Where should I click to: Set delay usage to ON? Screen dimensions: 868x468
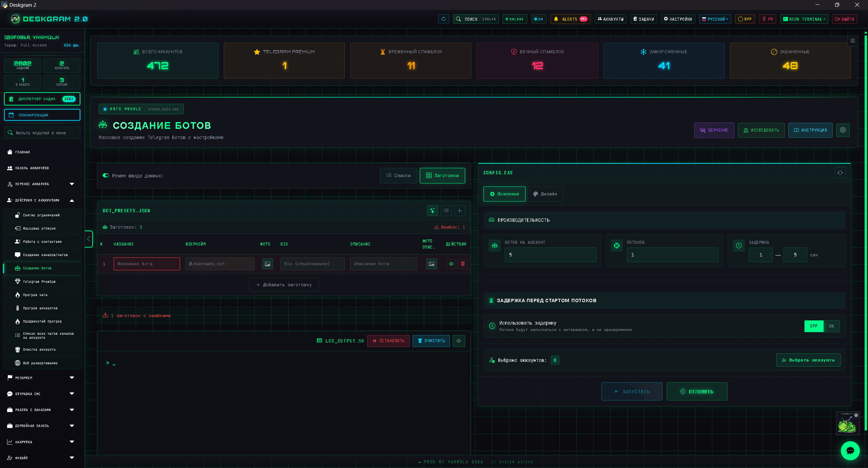click(x=831, y=326)
